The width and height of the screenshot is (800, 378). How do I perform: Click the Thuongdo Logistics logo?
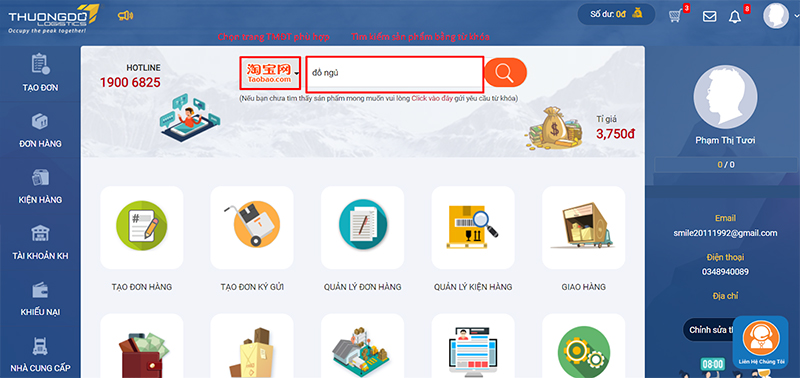[x=53, y=18]
